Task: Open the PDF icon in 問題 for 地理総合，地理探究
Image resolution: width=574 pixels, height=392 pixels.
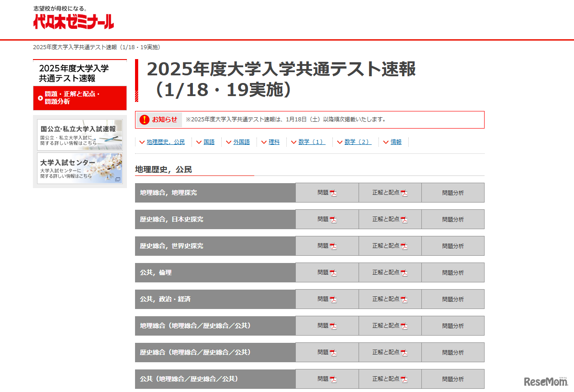Action: [334, 192]
